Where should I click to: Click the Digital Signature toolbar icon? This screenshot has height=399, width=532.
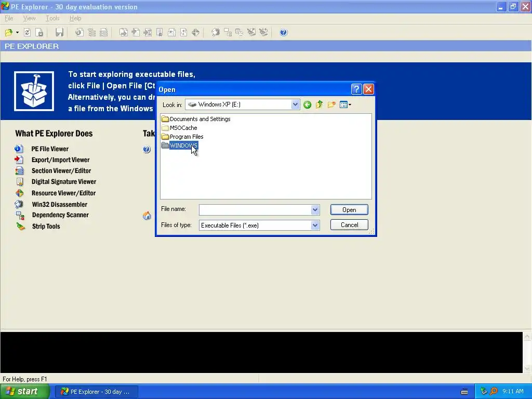tap(159, 33)
